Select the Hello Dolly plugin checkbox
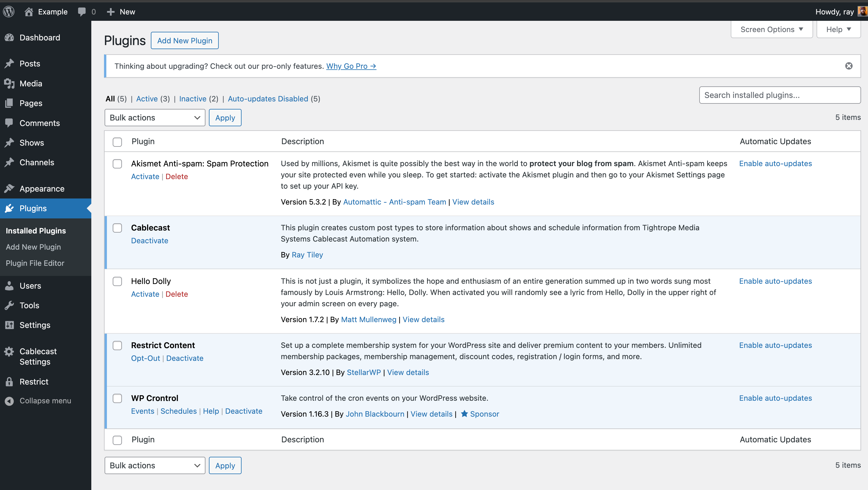868x490 pixels. pyautogui.click(x=117, y=281)
